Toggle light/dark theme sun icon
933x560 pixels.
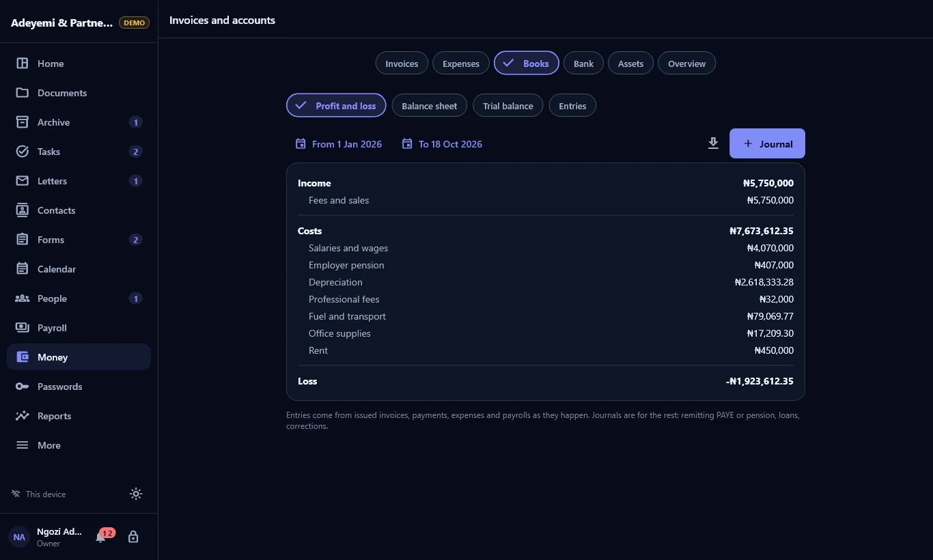tap(136, 494)
